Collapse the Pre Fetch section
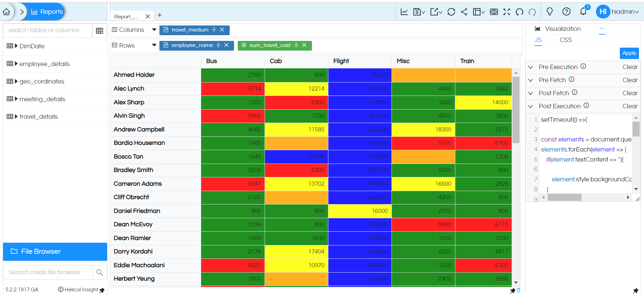This screenshot has width=644, height=294. (x=531, y=80)
